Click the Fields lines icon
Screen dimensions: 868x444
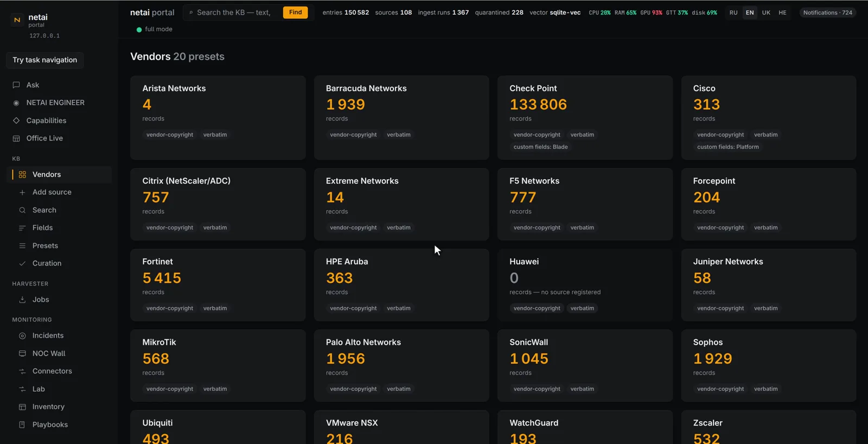(22, 228)
